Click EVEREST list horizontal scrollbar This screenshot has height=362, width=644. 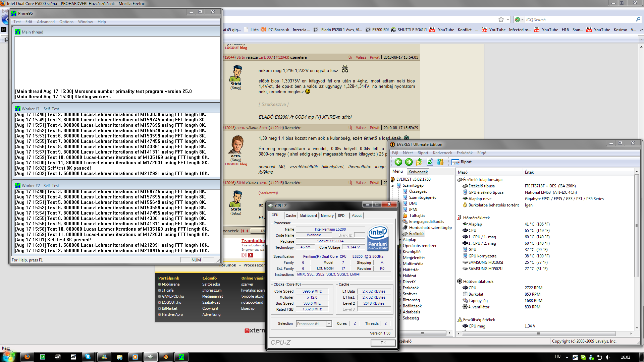538,334
